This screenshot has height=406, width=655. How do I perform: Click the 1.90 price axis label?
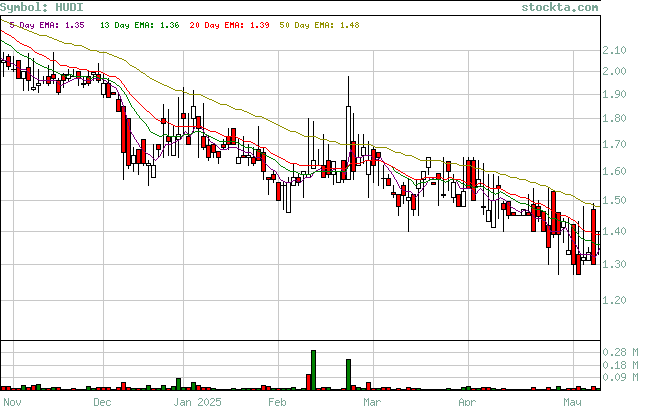coord(614,94)
